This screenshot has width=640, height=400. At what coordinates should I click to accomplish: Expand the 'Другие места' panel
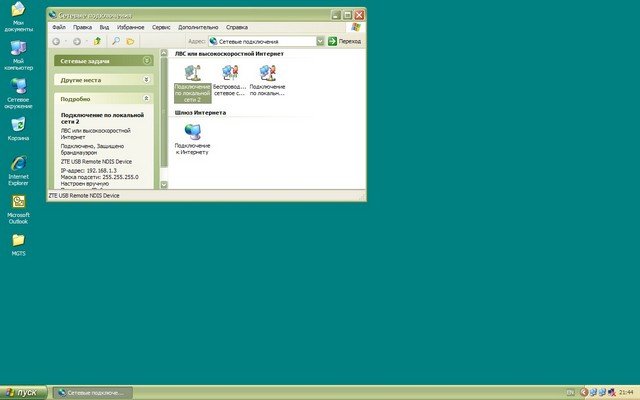(x=147, y=78)
